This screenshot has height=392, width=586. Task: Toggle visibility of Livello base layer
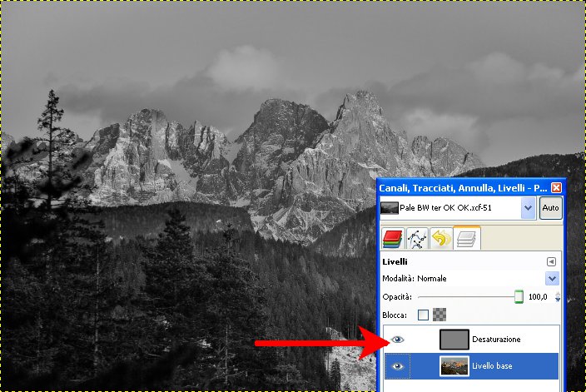click(397, 366)
